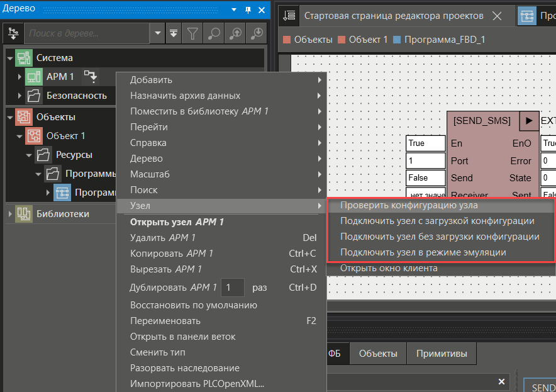Click the Дублировать repeat count field
The image size is (556, 392).
tap(231, 287)
